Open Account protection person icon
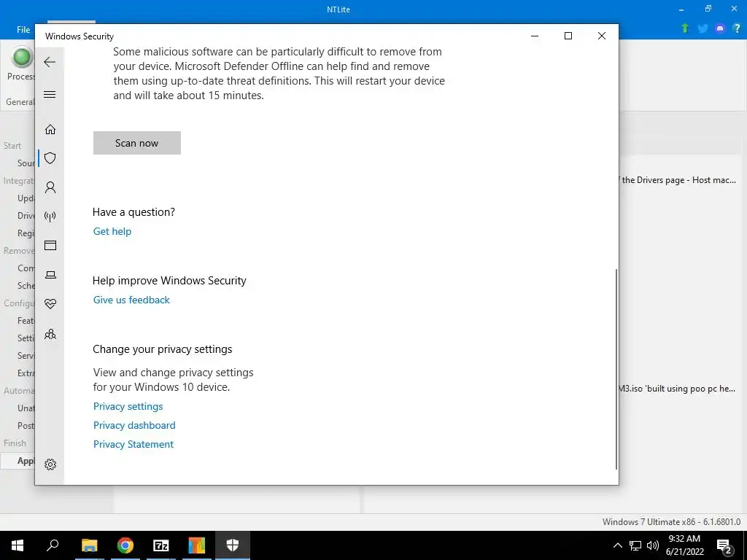747x560 pixels. (50, 187)
